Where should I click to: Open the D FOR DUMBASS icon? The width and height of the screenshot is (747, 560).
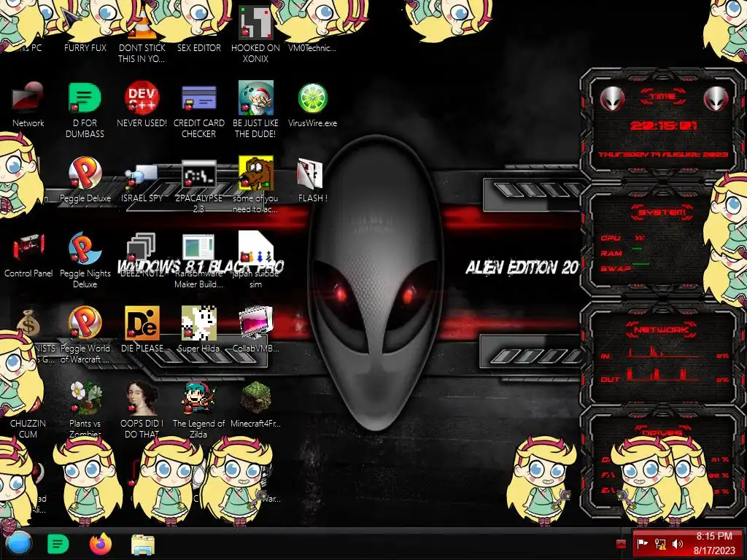[x=85, y=98]
